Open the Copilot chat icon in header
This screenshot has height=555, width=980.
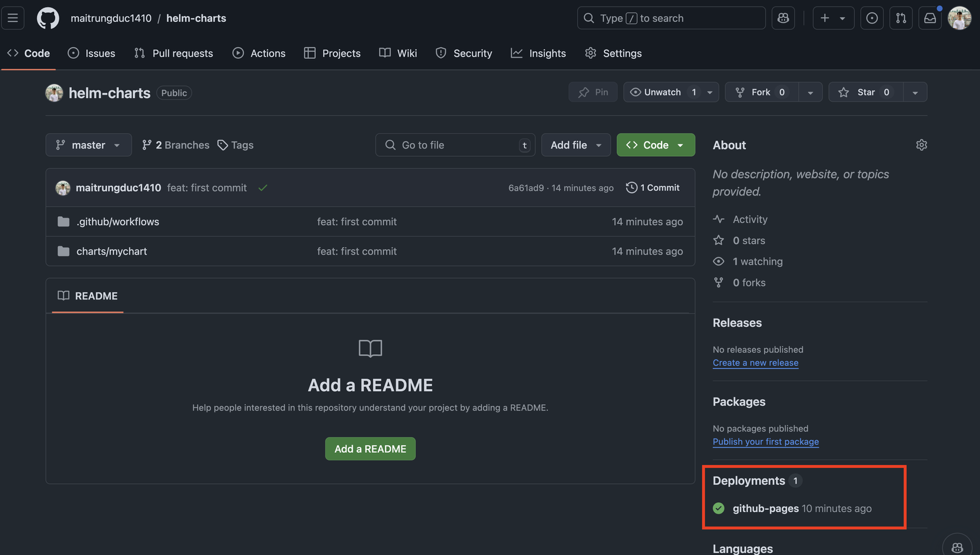pyautogui.click(x=783, y=18)
